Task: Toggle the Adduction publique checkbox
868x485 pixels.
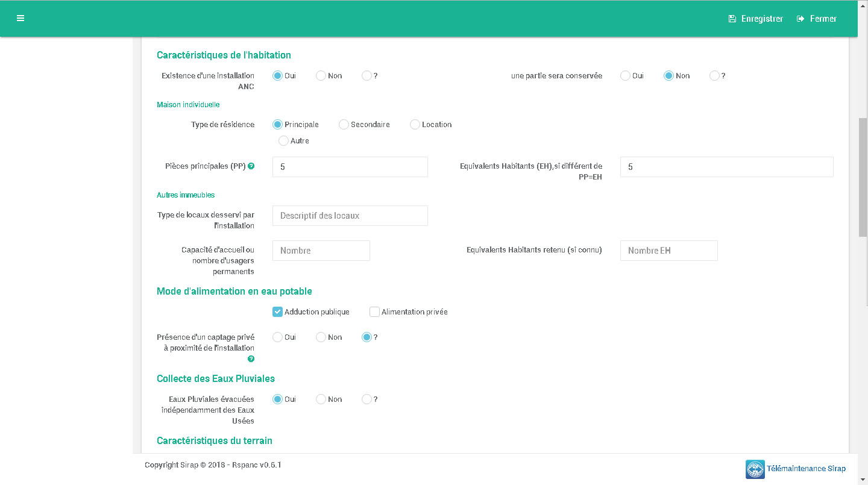Action: click(277, 312)
